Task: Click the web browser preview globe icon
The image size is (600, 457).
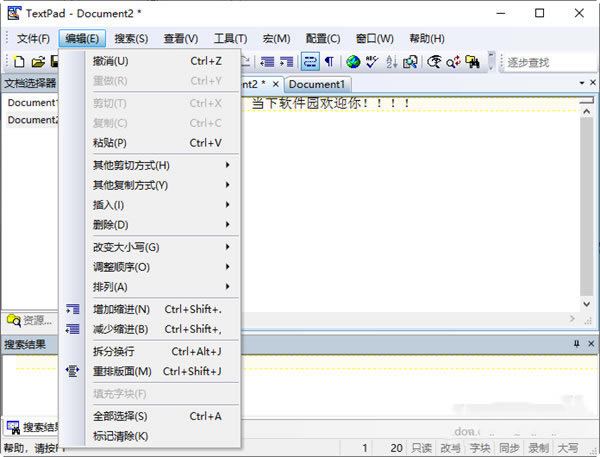Action: [353, 62]
